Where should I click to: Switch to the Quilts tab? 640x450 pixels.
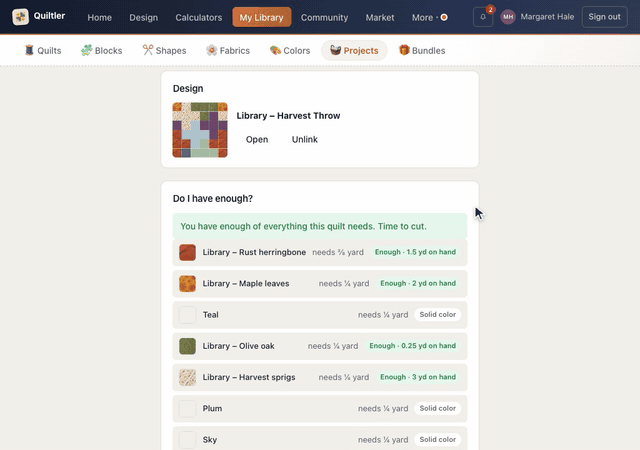click(43, 50)
